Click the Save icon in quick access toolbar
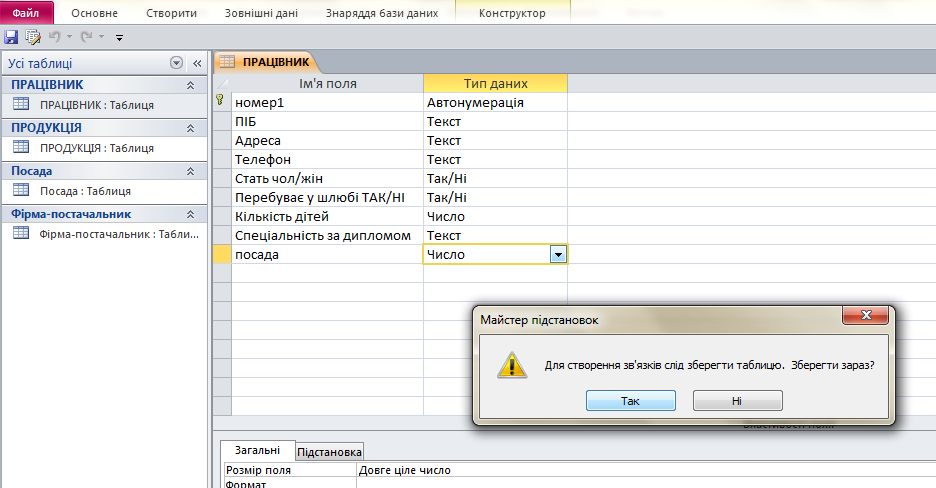 (11, 37)
